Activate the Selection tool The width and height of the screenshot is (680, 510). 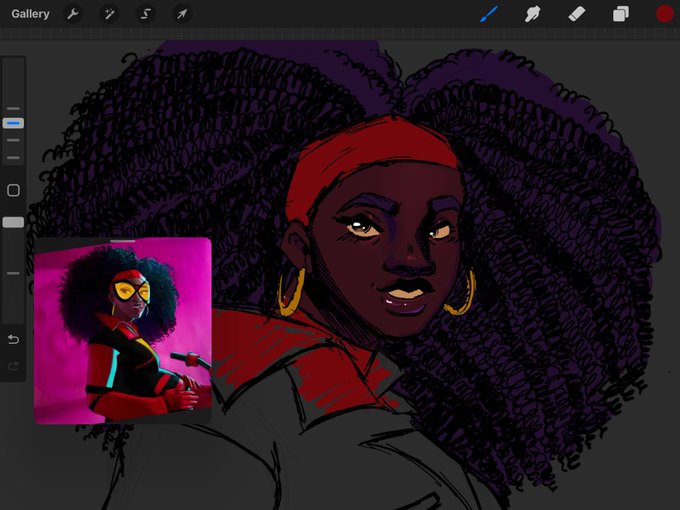point(146,14)
